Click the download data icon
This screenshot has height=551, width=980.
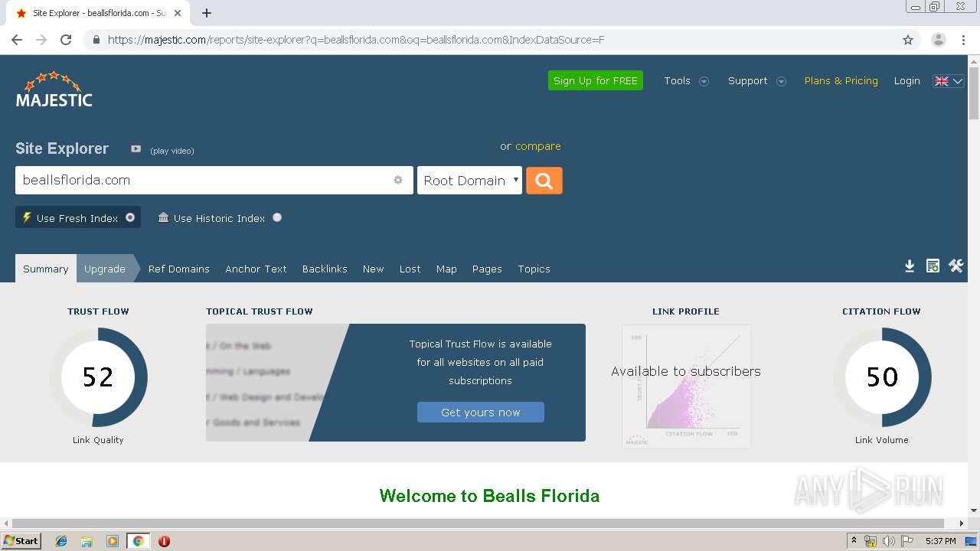910,266
